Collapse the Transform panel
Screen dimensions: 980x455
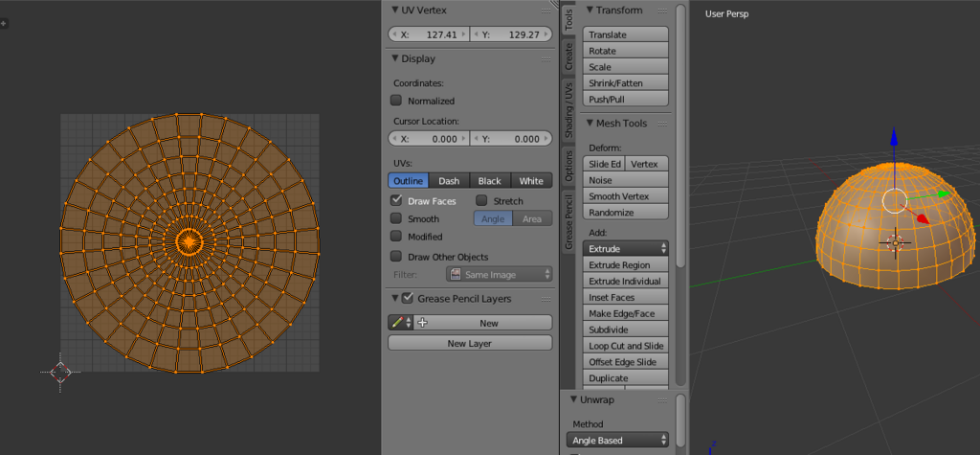point(590,10)
